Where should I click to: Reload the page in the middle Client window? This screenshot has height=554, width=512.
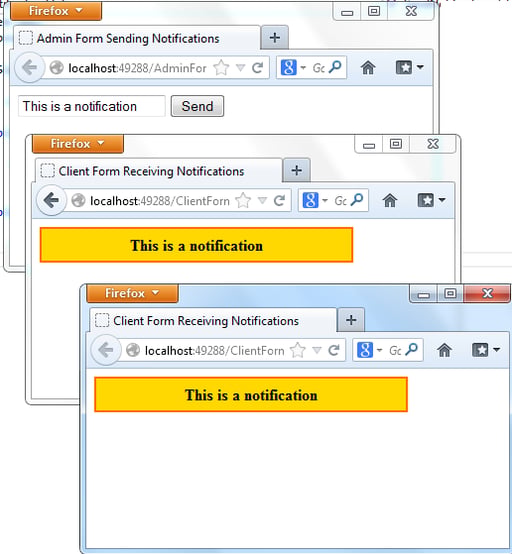279,201
